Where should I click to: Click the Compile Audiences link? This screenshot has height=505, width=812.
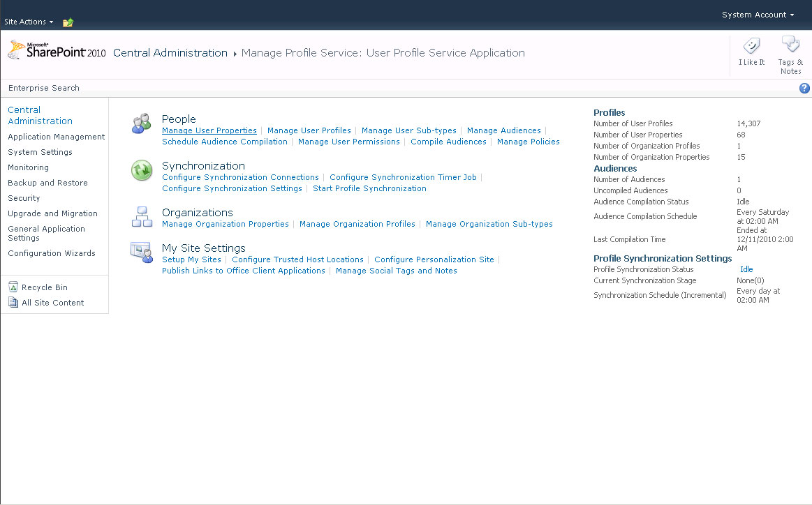pyautogui.click(x=448, y=142)
